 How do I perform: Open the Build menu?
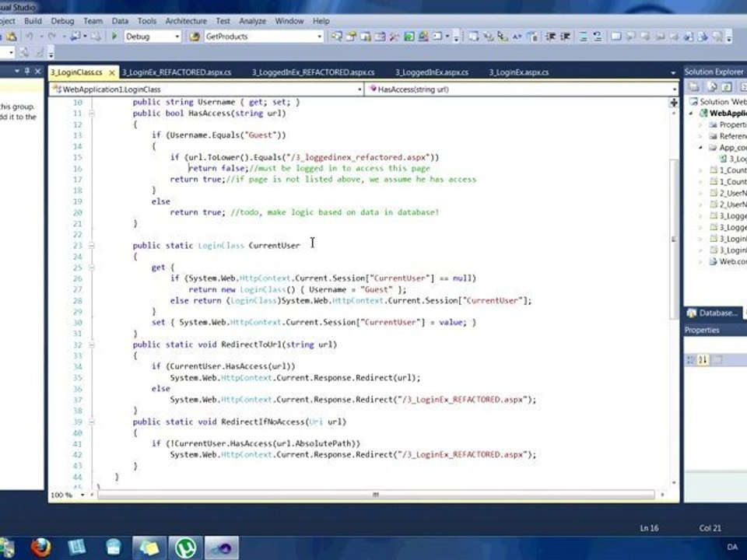33,21
